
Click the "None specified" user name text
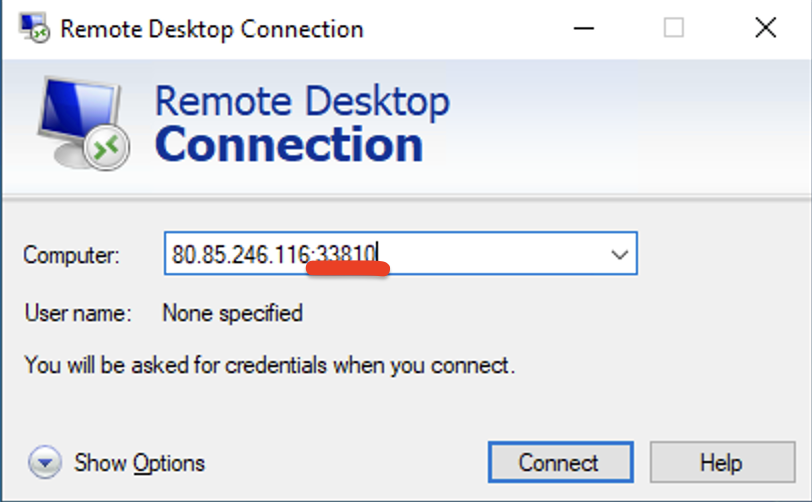click(x=232, y=314)
